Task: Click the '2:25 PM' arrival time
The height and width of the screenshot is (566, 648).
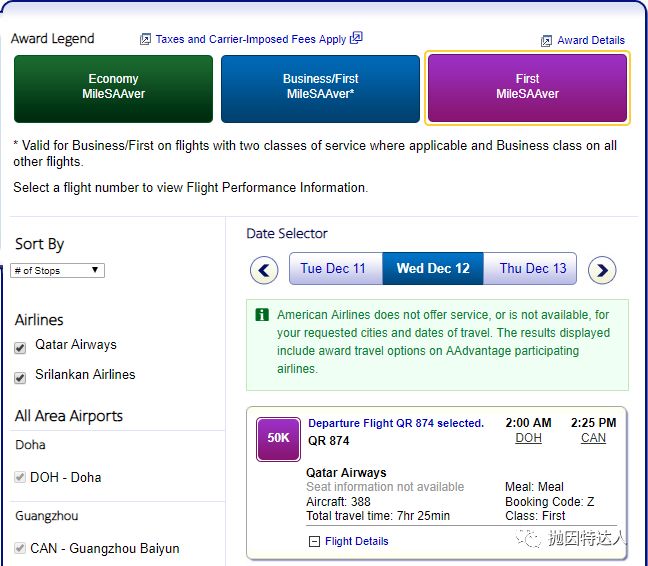Action: point(593,423)
